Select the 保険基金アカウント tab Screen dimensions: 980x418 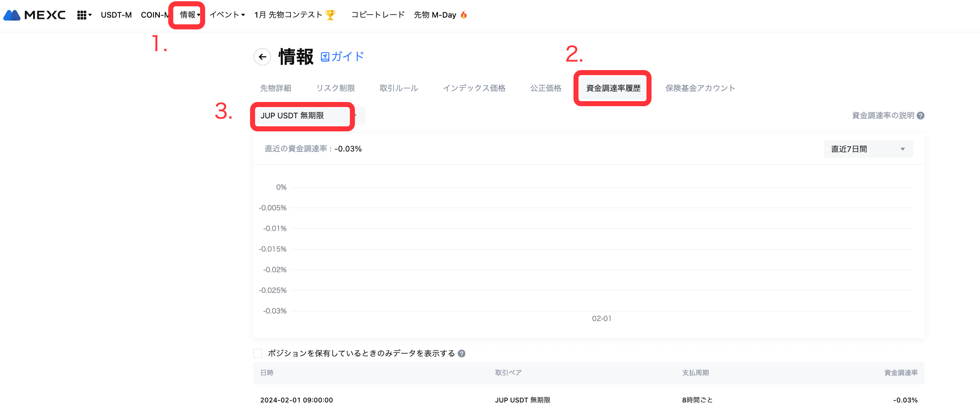700,88
